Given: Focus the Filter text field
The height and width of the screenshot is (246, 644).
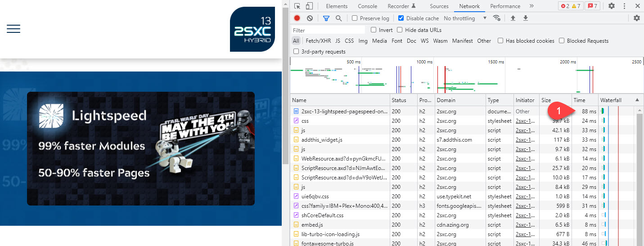Looking at the screenshot, I should [328, 30].
